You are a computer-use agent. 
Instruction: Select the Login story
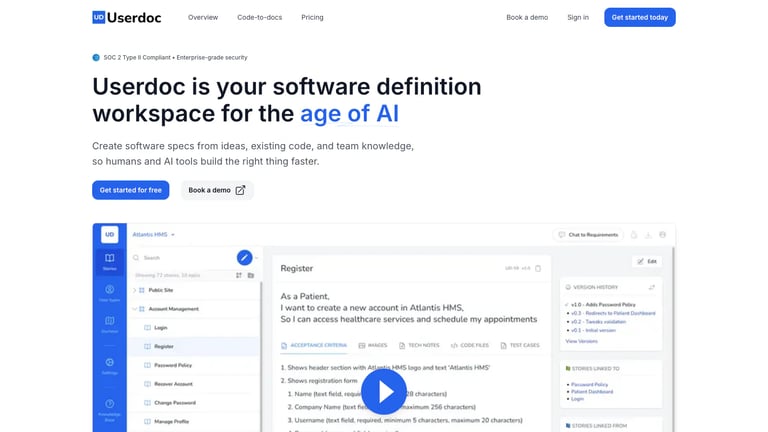click(195, 328)
